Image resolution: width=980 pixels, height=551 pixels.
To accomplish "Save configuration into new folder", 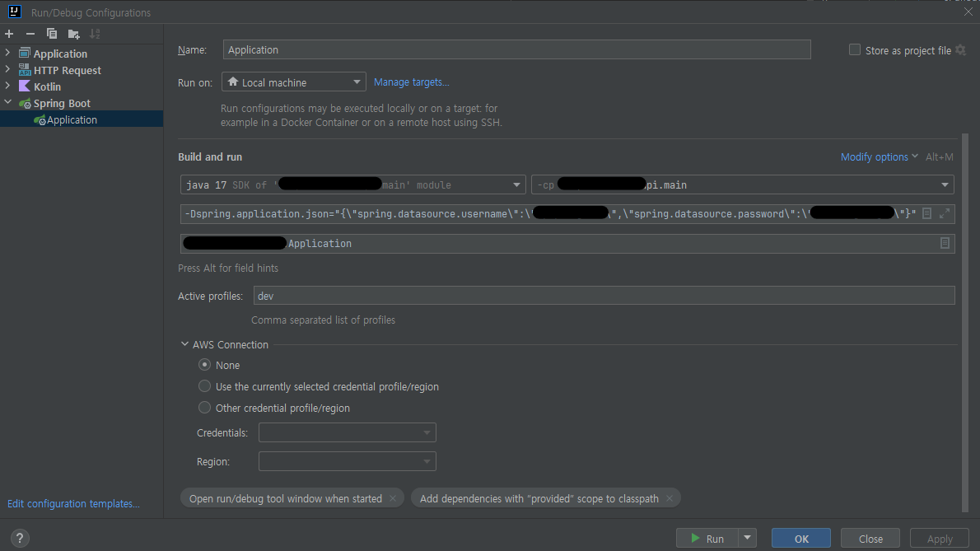I will pyautogui.click(x=74, y=34).
